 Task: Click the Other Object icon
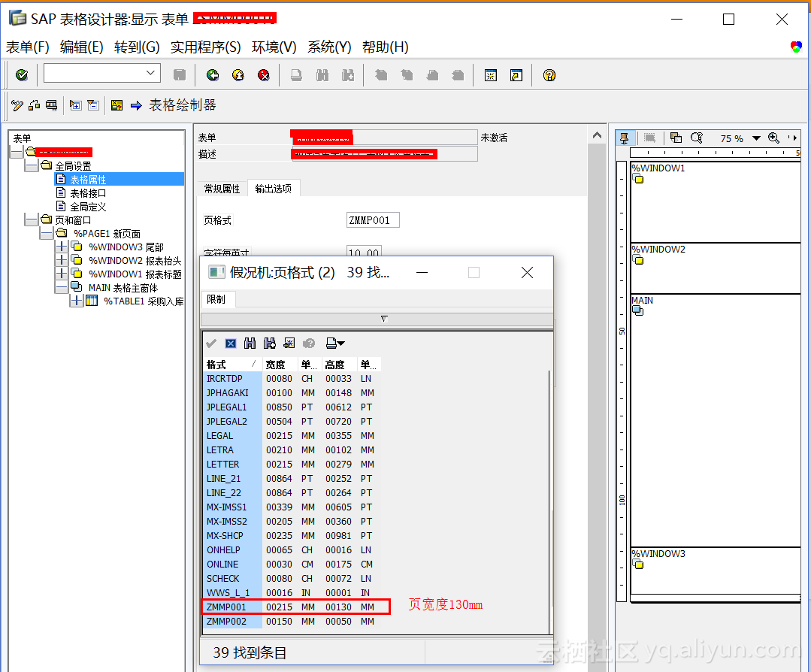35,105
